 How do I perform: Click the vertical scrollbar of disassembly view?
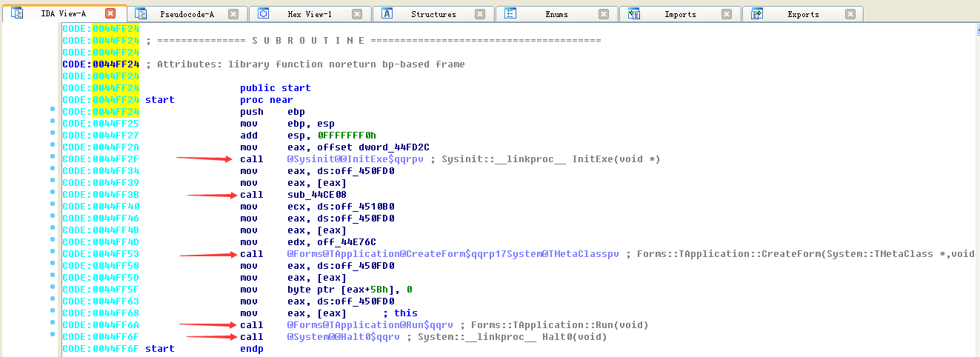[973, 185]
